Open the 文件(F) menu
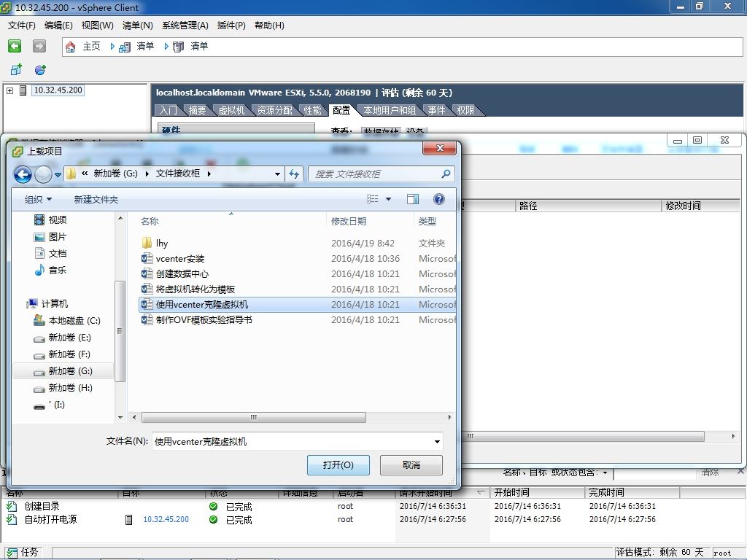Viewport: 747px width, 560px height. (x=21, y=26)
